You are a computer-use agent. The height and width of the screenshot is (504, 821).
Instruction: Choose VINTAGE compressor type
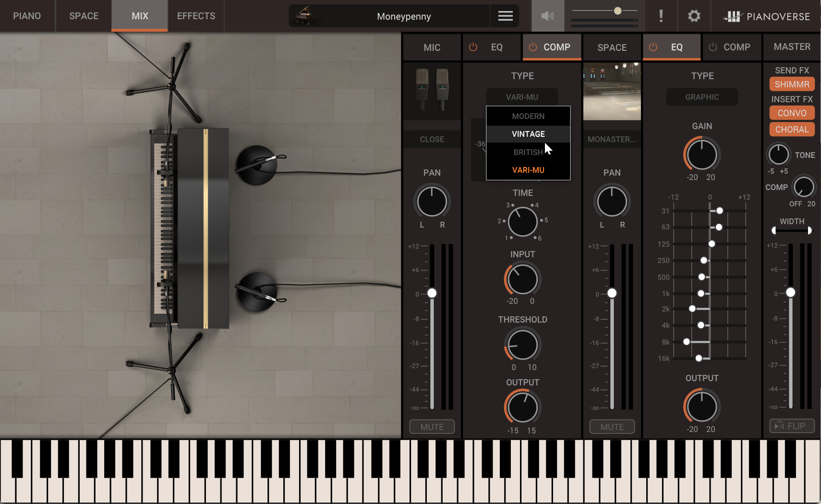pyautogui.click(x=528, y=134)
